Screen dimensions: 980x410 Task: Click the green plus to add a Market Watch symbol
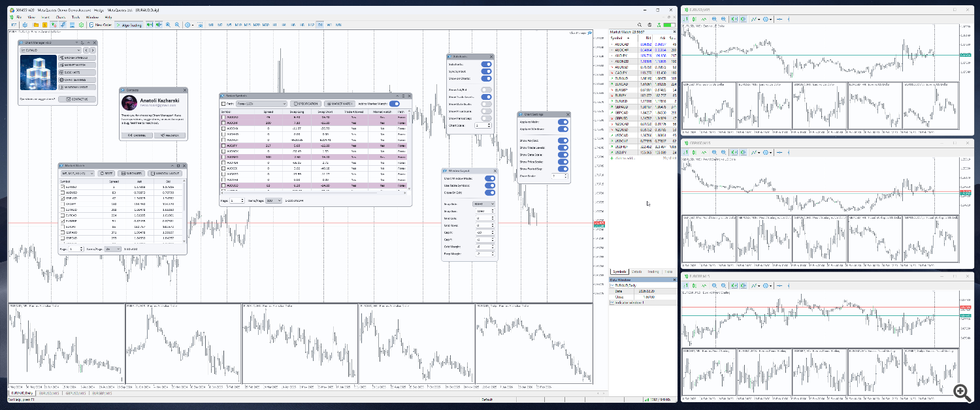[x=612, y=158]
